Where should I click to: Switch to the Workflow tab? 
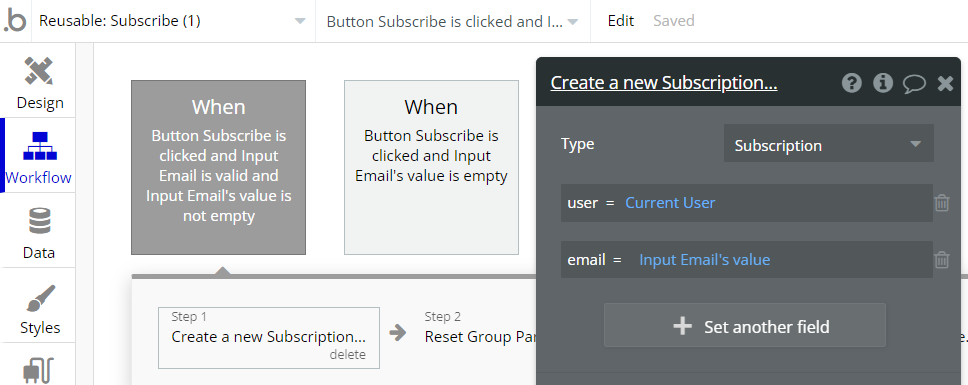pos(38,155)
